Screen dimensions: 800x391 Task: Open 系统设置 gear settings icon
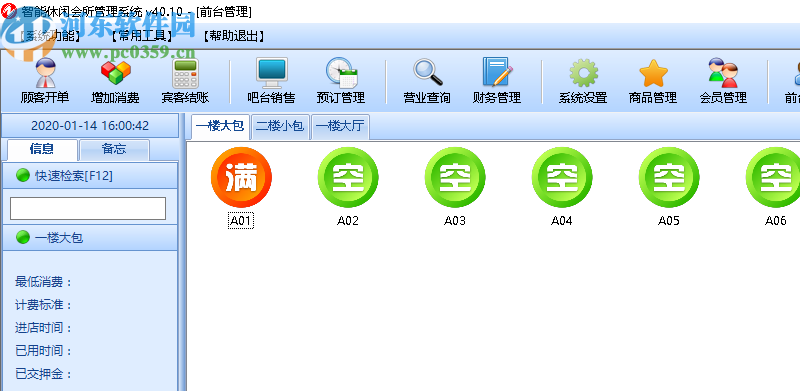click(x=583, y=73)
